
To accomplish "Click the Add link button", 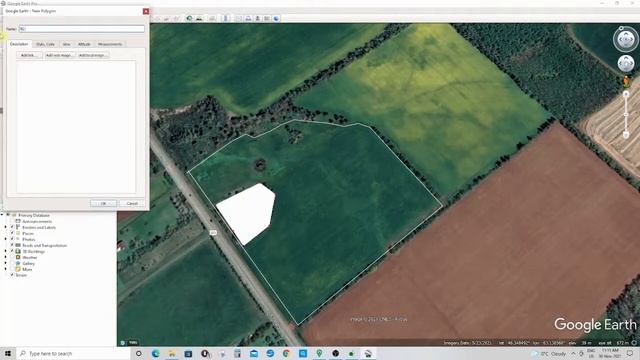I will tap(29, 55).
